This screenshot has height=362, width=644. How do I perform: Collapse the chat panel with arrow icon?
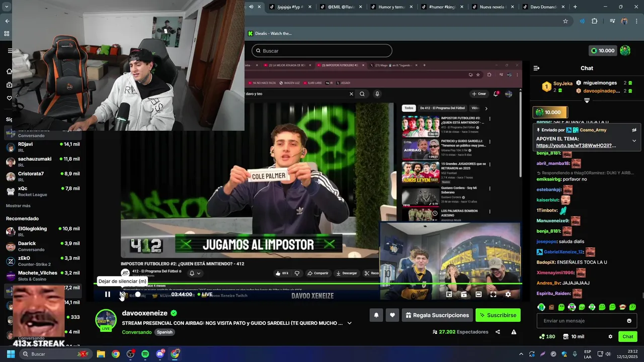click(x=536, y=68)
